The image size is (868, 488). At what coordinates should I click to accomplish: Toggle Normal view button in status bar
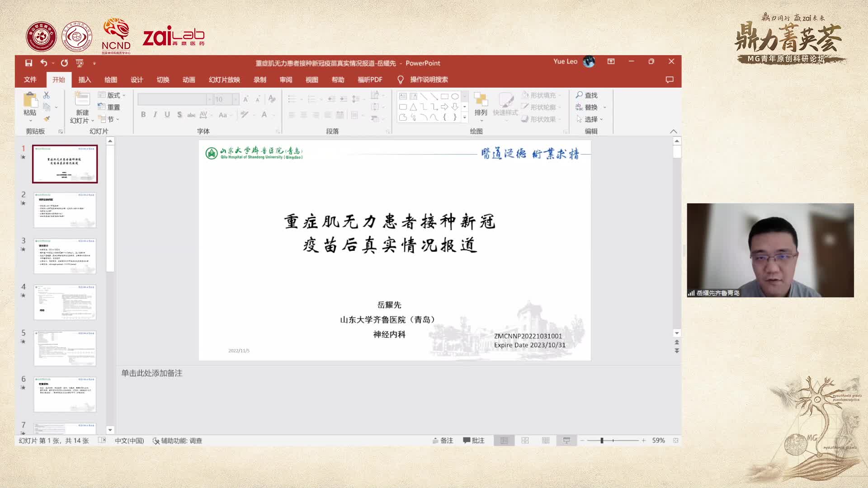504,441
